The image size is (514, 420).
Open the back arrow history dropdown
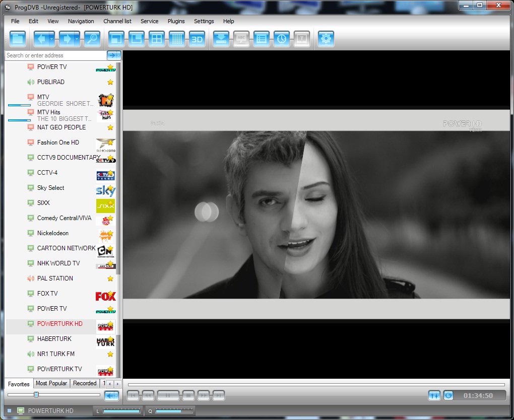52,39
